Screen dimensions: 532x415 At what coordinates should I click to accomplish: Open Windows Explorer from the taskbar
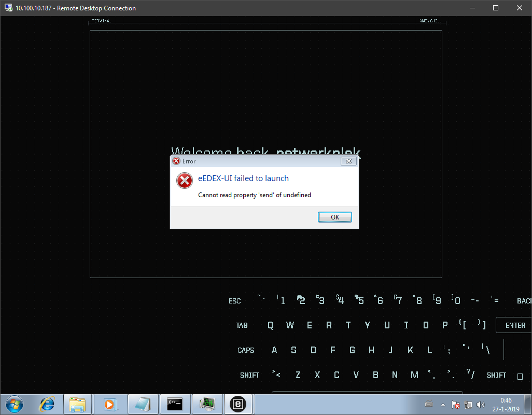(78, 404)
